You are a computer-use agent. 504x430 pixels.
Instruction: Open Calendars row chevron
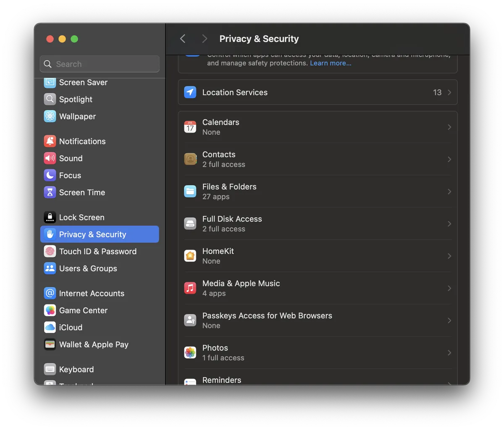click(449, 127)
